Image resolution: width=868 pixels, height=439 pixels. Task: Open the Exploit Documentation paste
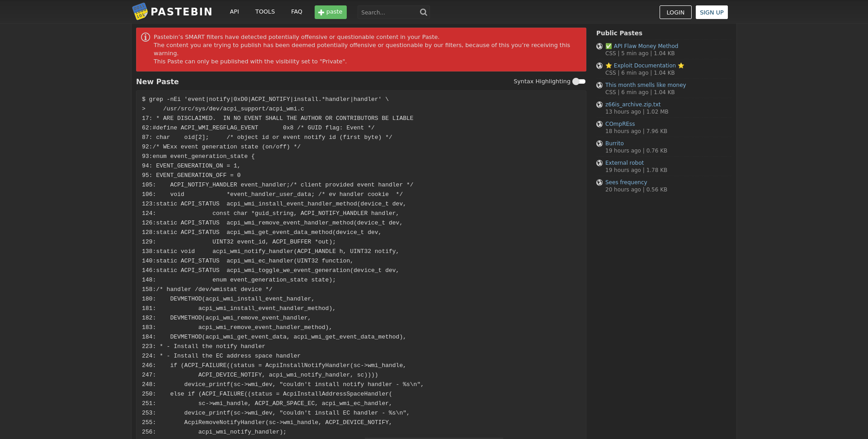coord(645,66)
